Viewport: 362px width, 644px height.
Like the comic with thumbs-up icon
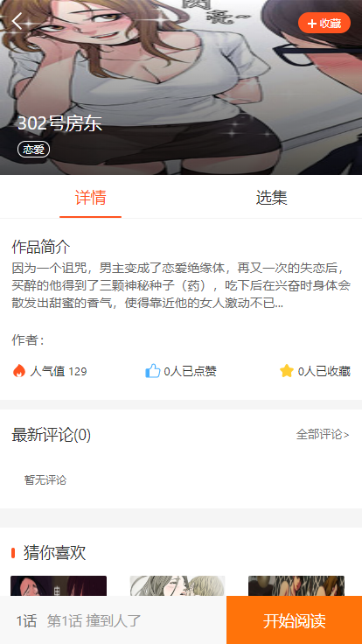tap(153, 371)
